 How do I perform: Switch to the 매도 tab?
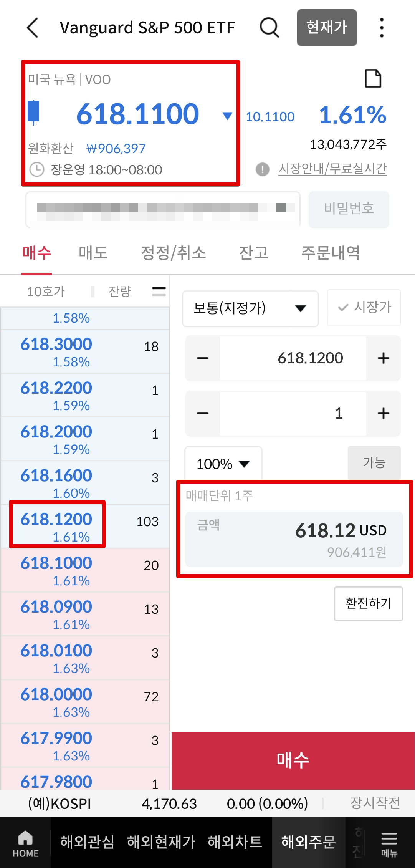click(93, 253)
